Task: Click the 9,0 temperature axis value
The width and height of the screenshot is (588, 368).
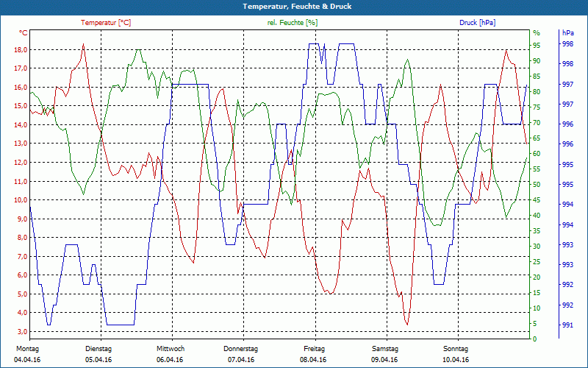Action: (22, 219)
